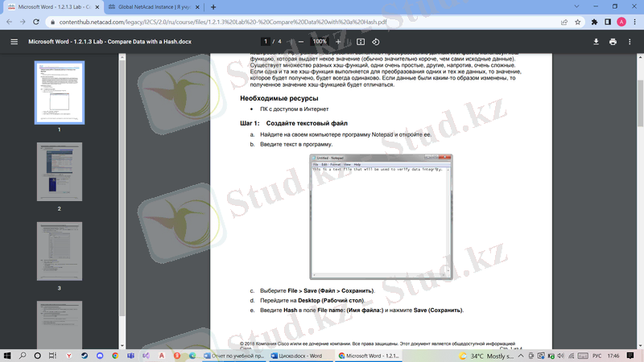Viewport: 644px width, 362px height.
Task: Open Microsoft Edge from the taskbar
Action: coord(192,356)
